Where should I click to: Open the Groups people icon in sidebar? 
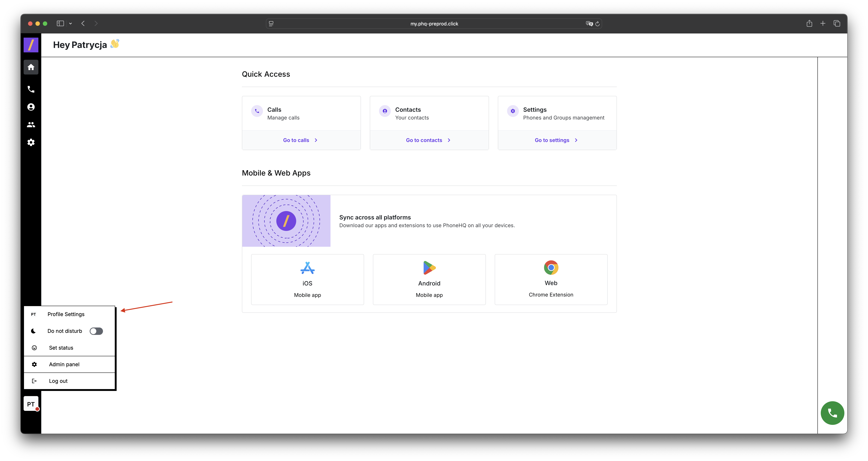(x=31, y=125)
